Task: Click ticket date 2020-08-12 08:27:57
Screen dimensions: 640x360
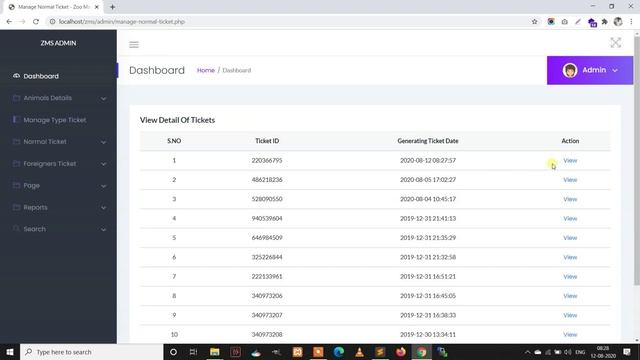Action: pos(428,160)
